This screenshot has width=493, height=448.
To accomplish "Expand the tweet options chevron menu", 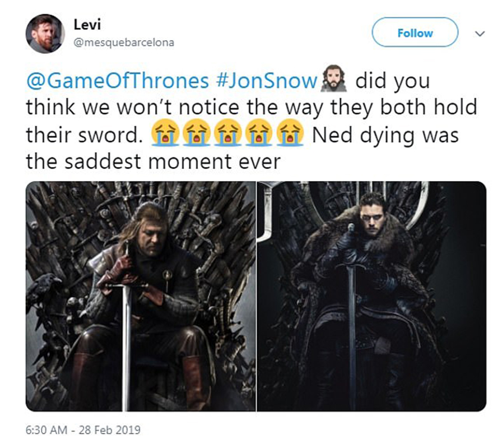I will point(479,34).
